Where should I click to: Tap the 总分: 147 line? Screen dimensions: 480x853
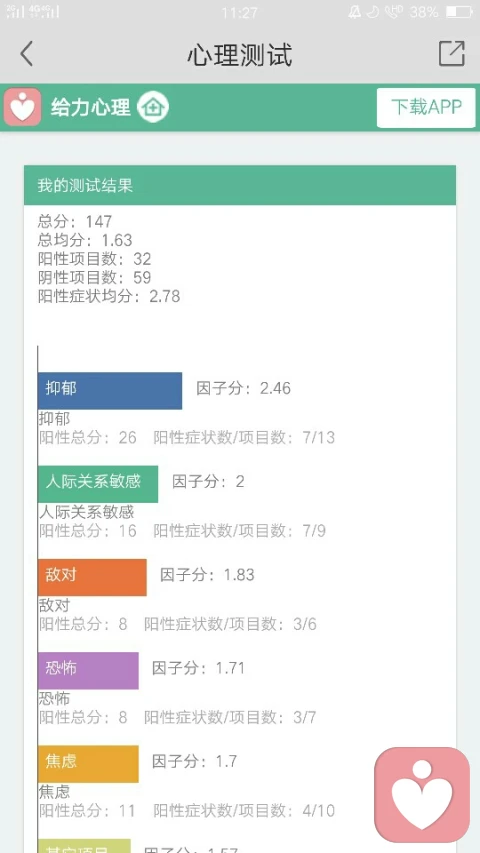pos(75,222)
